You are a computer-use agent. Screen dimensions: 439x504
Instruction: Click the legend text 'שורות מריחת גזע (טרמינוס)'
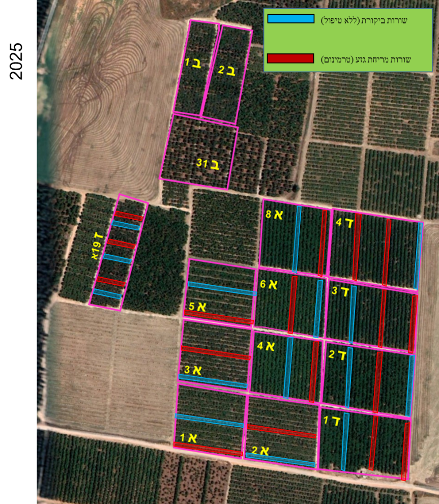[x=366, y=60]
